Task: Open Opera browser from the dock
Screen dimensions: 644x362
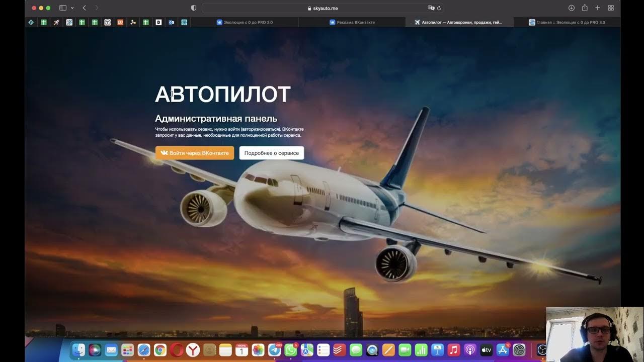Action: pyautogui.click(x=176, y=350)
